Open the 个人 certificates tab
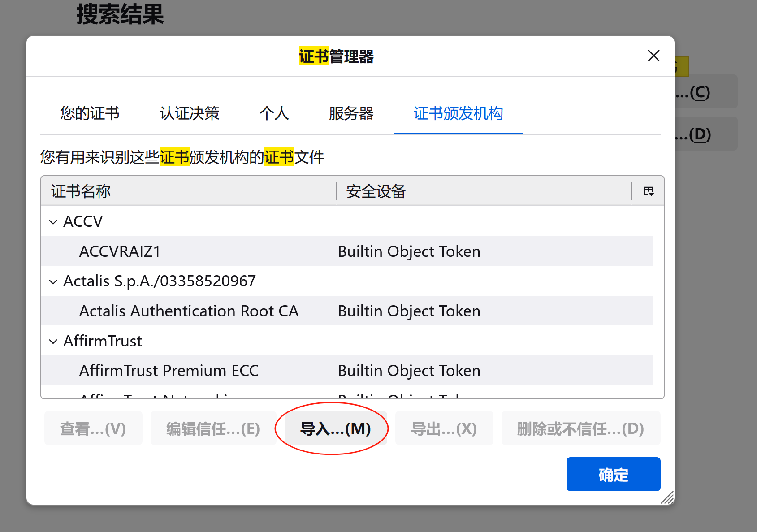 (274, 114)
